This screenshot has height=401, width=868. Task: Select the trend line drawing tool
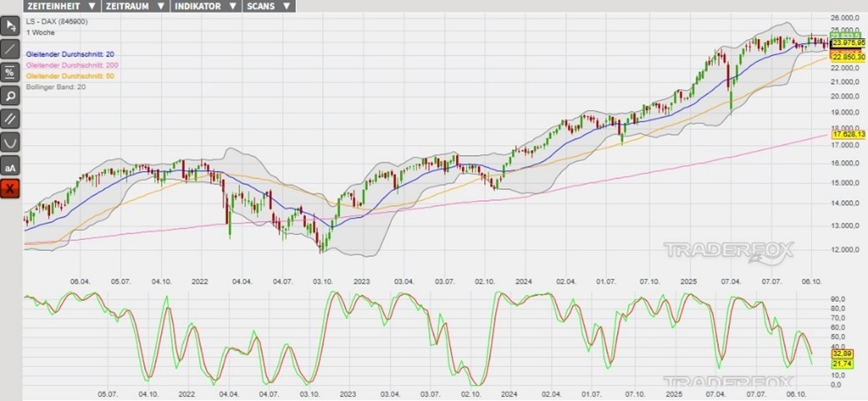click(10, 48)
